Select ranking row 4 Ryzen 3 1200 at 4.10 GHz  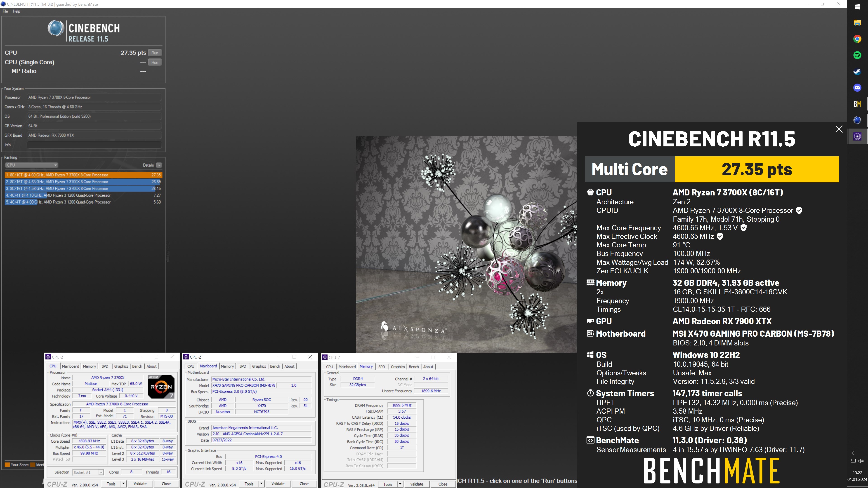[x=84, y=195]
